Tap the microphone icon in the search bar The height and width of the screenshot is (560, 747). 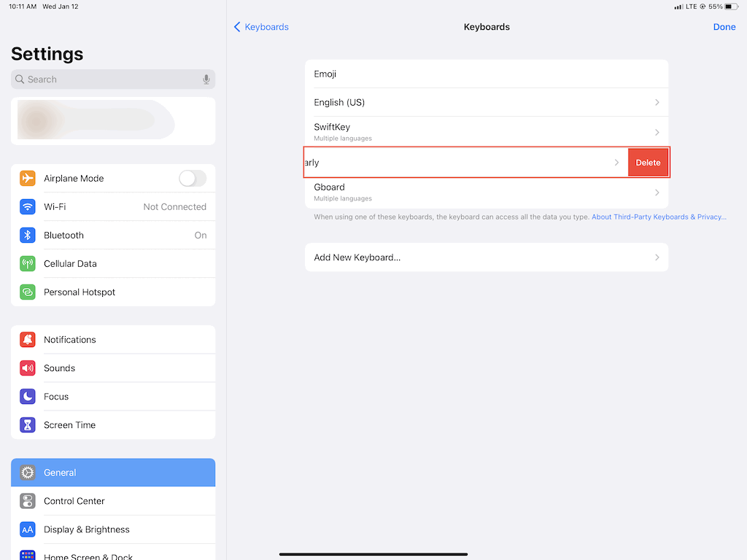(206, 79)
